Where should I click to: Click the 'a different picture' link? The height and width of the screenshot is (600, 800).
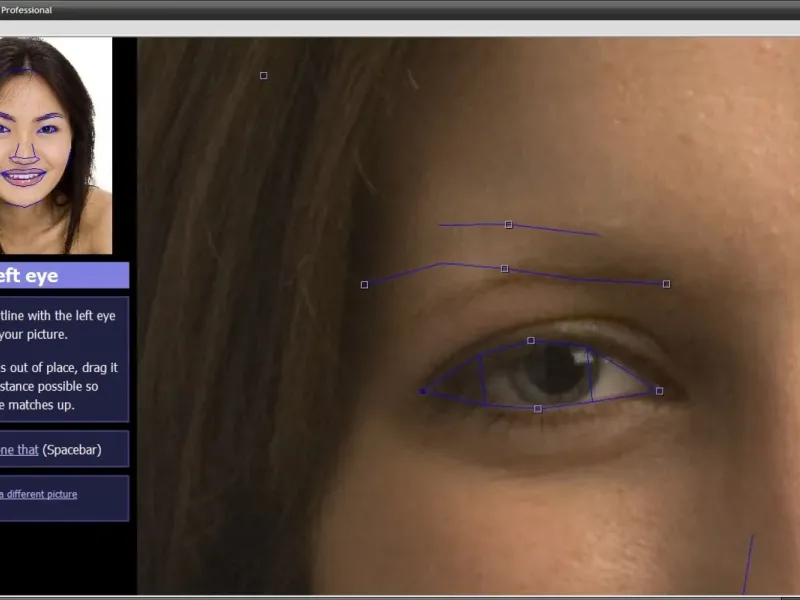tap(38, 494)
